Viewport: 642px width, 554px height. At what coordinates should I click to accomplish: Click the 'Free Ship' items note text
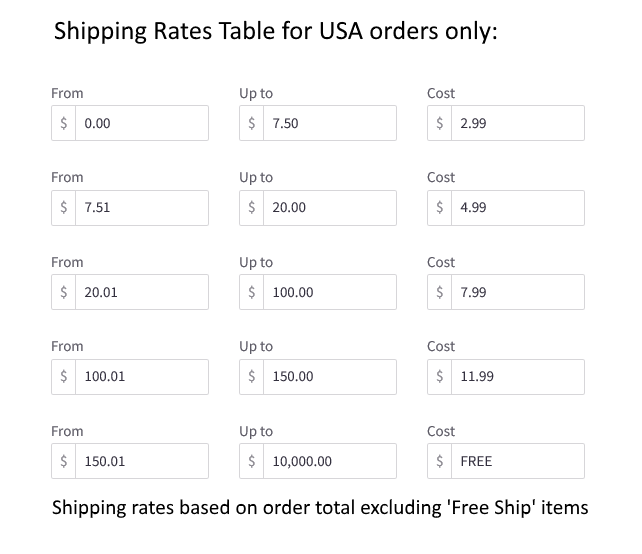coord(320,508)
